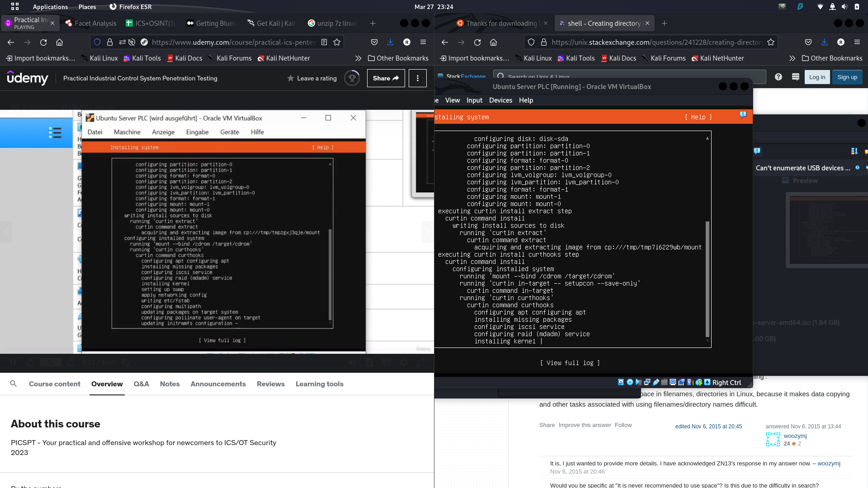Viewport: 868px width, 488px height.
Task: Open the VirtualBox Input menu
Action: 474,100
